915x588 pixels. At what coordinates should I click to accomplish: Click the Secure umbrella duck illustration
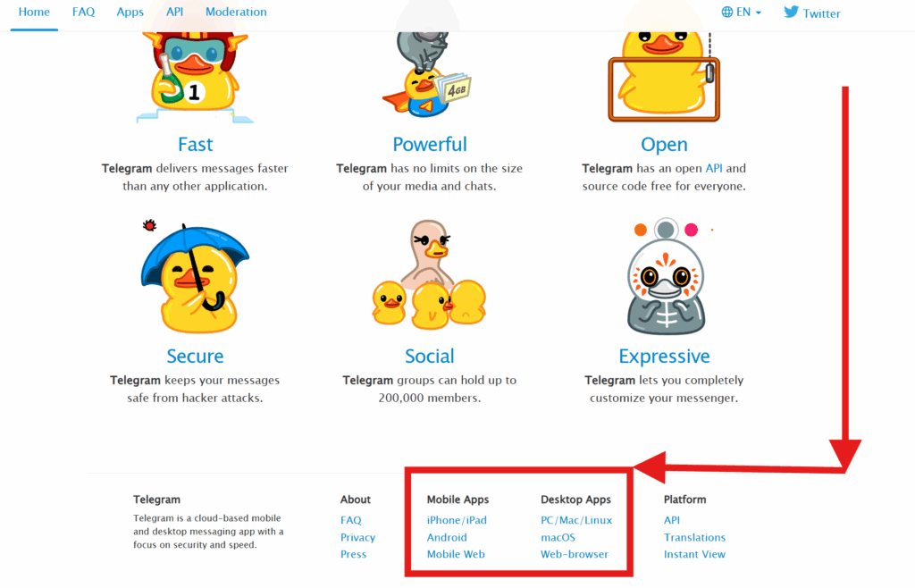(x=195, y=277)
